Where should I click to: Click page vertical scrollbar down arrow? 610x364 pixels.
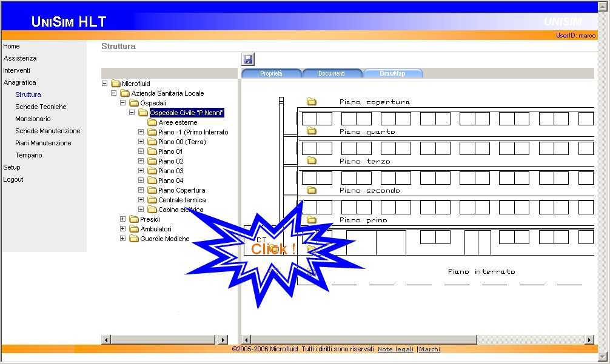603,357
